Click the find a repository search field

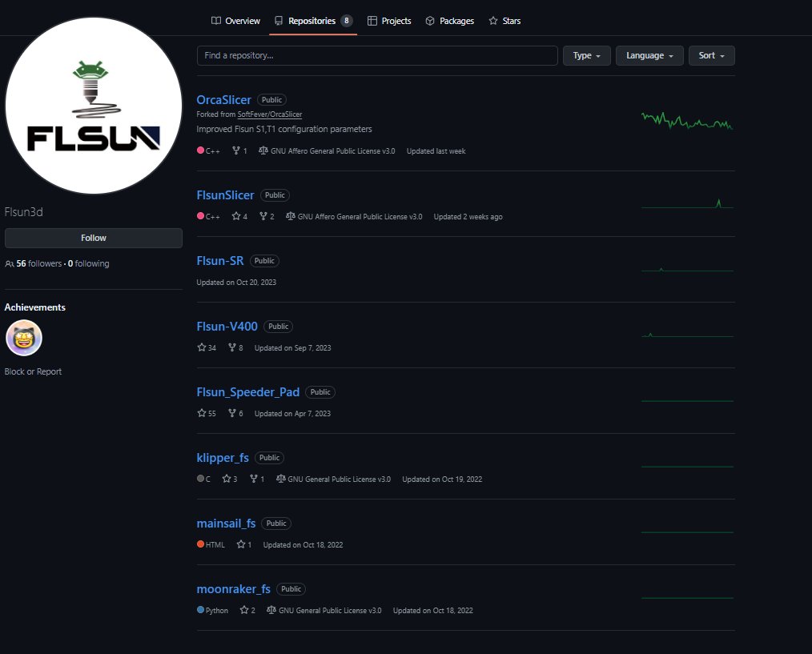(x=376, y=55)
